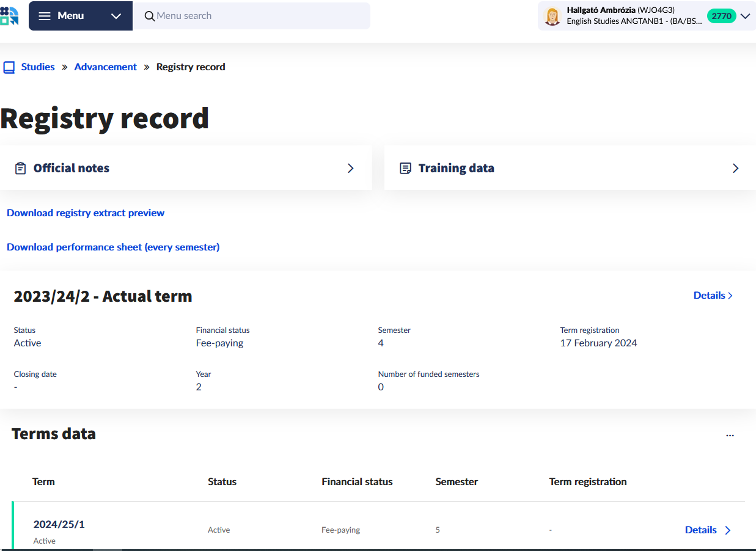Click the Neptun logo icon
The height and width of the screenshot is (551, 756).
9,15
